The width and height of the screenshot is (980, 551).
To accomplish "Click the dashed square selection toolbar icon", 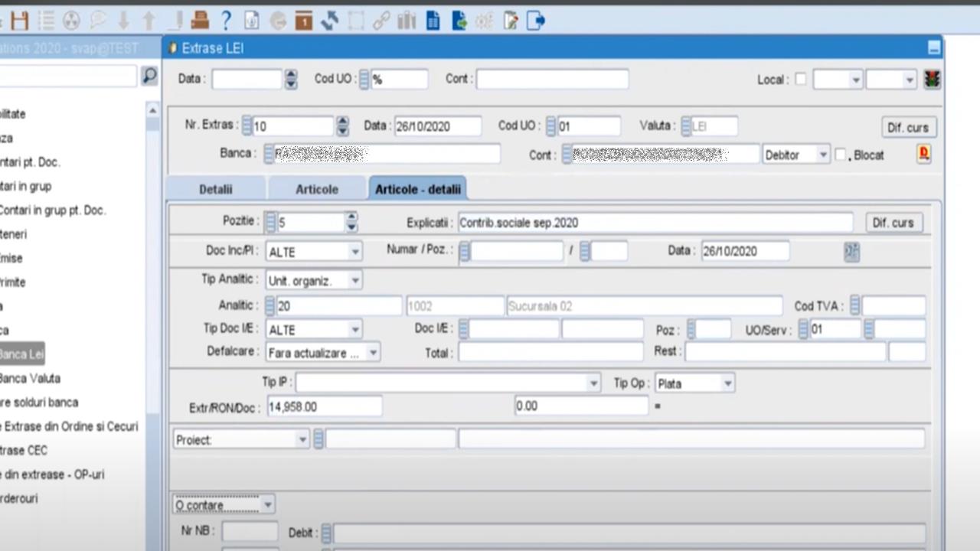I will 355,21.
